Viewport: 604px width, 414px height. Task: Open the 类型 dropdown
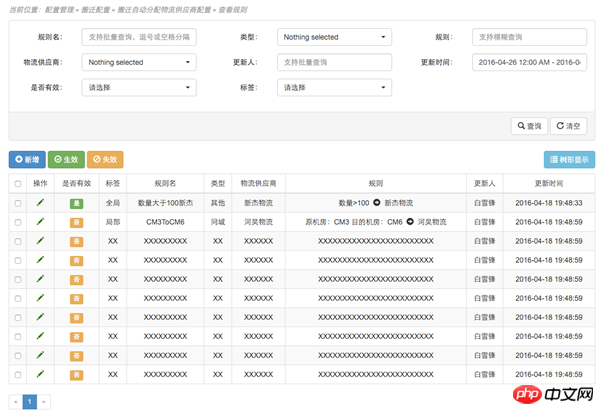pos(334,37)
